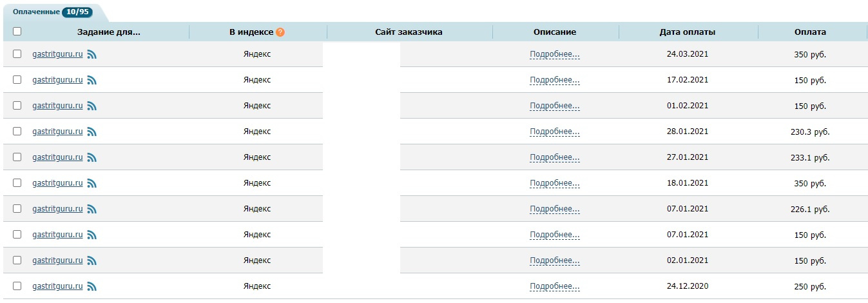
Task: Click RSS icon in the 28.01.2021 row
Action: (x=92, y=132)
